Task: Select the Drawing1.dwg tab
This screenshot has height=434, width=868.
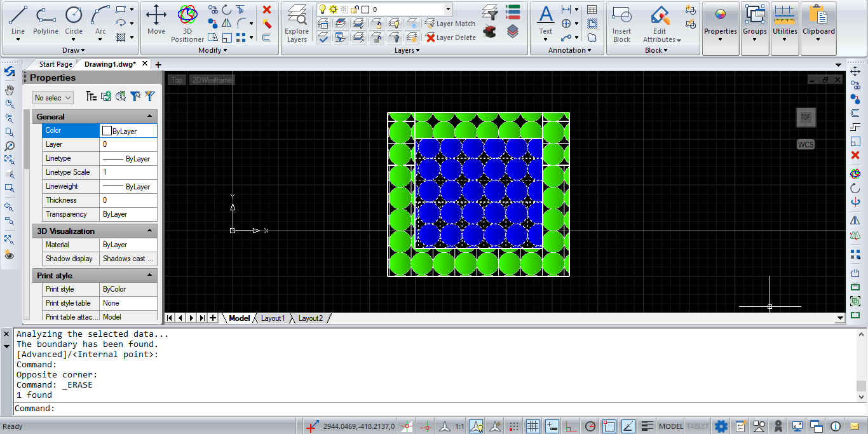Action: click(x=110, y=64)
